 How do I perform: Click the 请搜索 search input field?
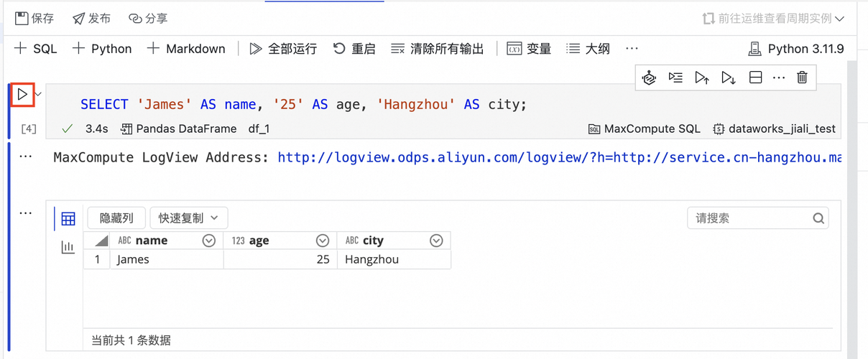747,218
